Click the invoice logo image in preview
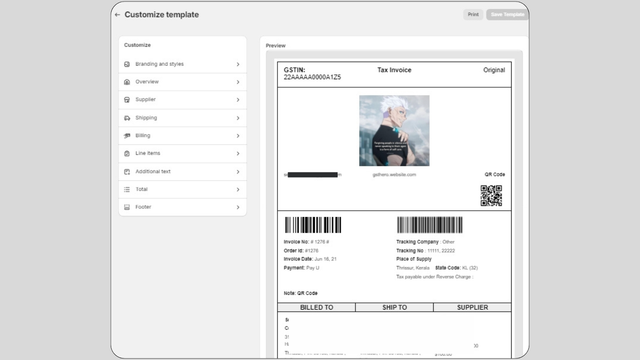This screenshot has height=360, width=640. (x=394, y=131)
